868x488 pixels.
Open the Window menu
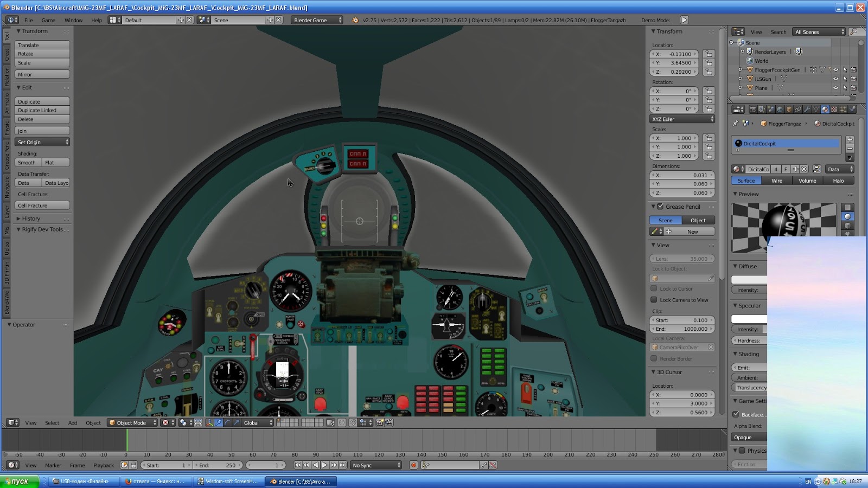[x=74, y=20]
